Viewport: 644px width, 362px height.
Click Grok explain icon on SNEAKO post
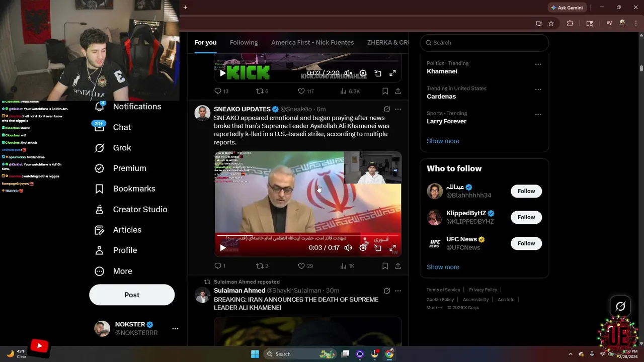(x=386, y=109)
